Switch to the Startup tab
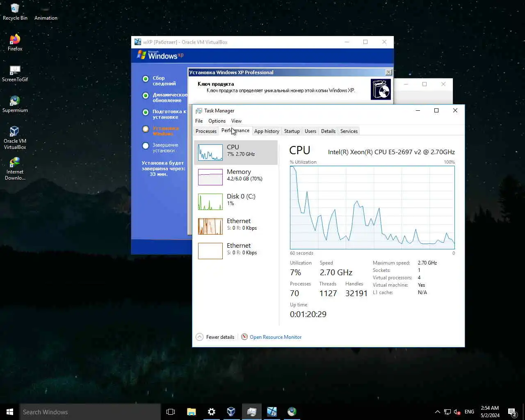This screenshot has width=525, height=420. coord(292,131)
